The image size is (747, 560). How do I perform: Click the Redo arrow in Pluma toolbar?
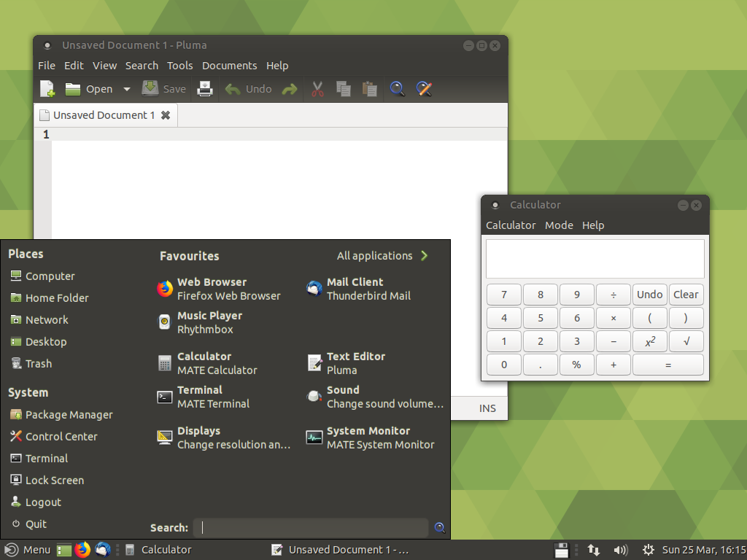289,89
